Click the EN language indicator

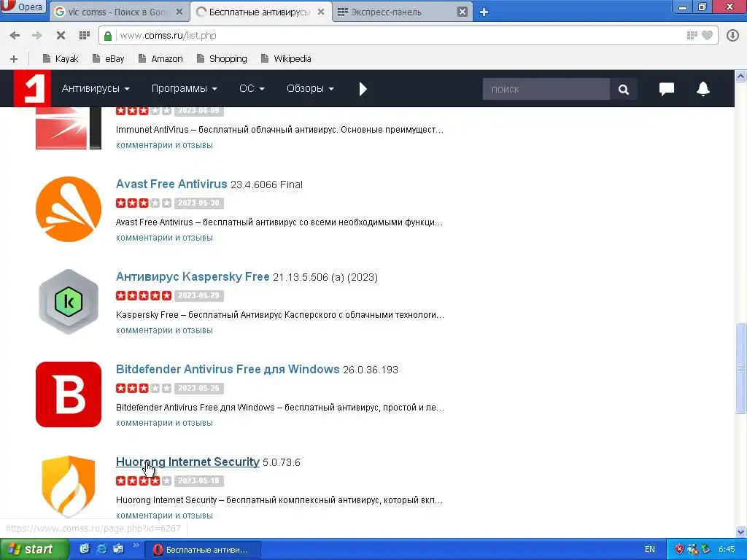point(650,550)
